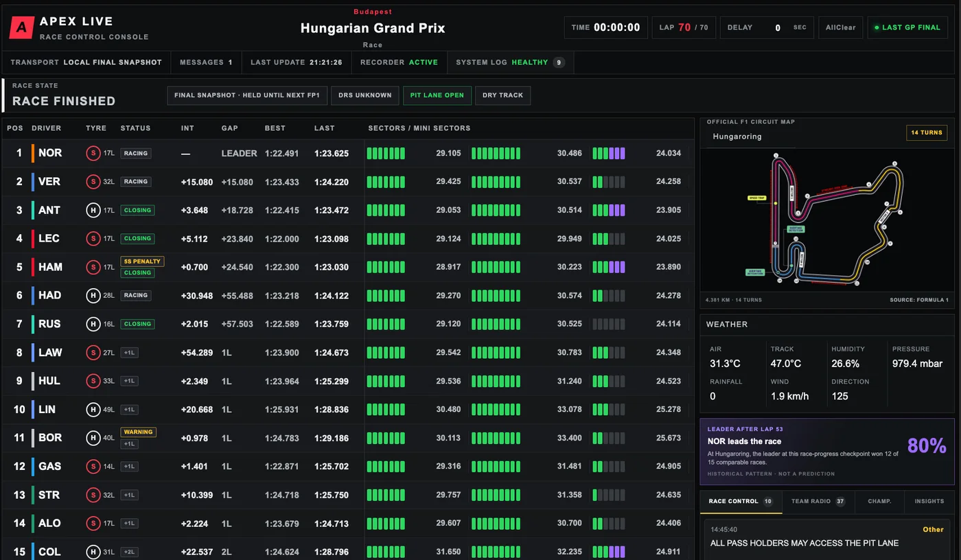Click ANT's CLOSING status badge

click(137, 210)
